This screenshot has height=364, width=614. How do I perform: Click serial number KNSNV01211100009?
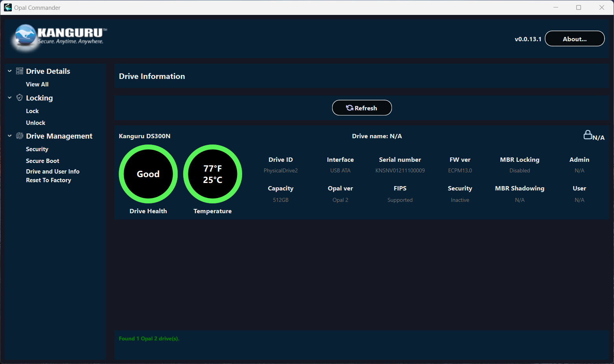[400, 170]
